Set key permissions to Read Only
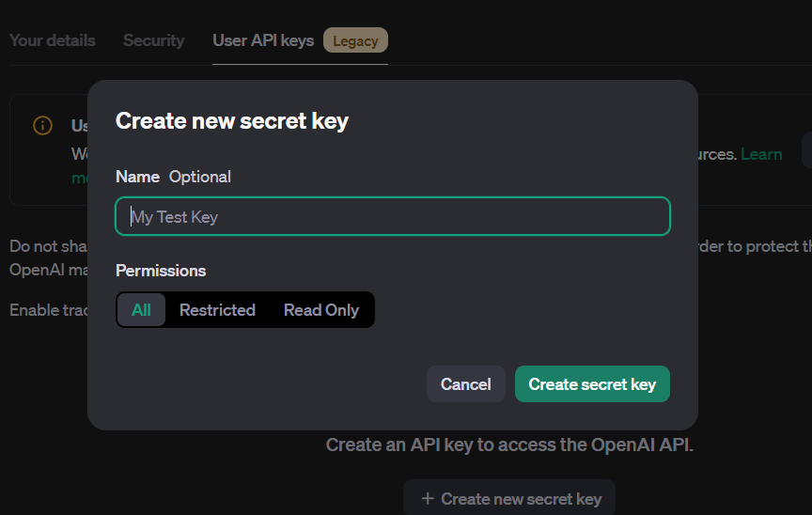812x515 pixels. (321, 309)
